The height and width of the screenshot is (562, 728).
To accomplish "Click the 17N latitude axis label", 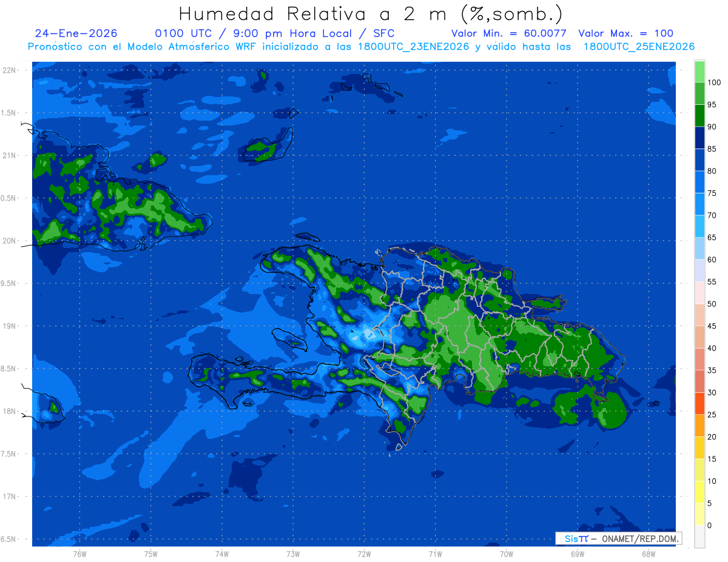I will pos(10,497).
